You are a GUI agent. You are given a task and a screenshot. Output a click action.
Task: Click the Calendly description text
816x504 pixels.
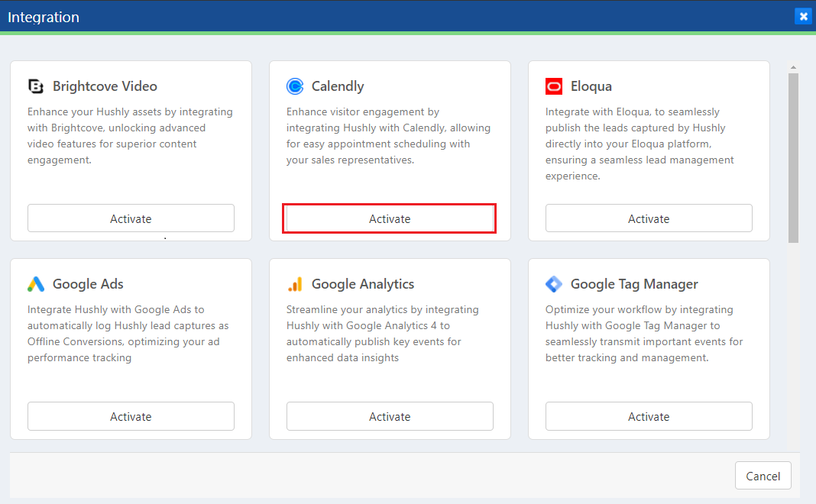[x=388, y=136]
